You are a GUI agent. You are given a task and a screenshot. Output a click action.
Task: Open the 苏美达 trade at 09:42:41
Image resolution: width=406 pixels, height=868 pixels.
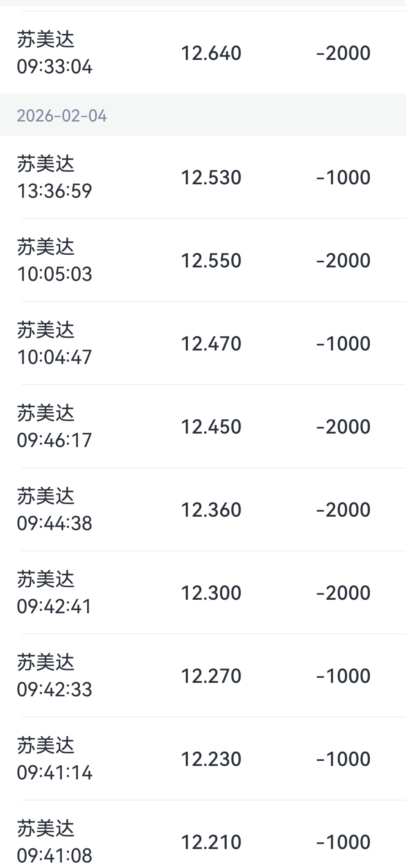click(203, 593)
